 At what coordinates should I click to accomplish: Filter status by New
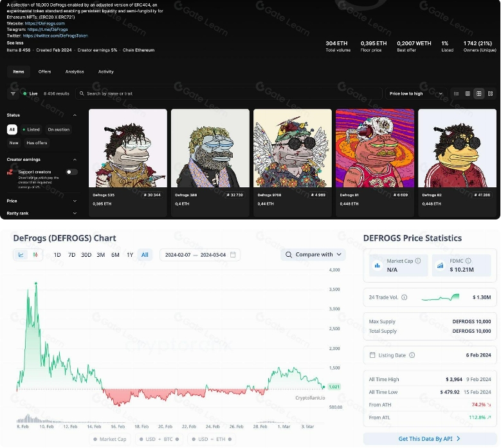point(14,143)
